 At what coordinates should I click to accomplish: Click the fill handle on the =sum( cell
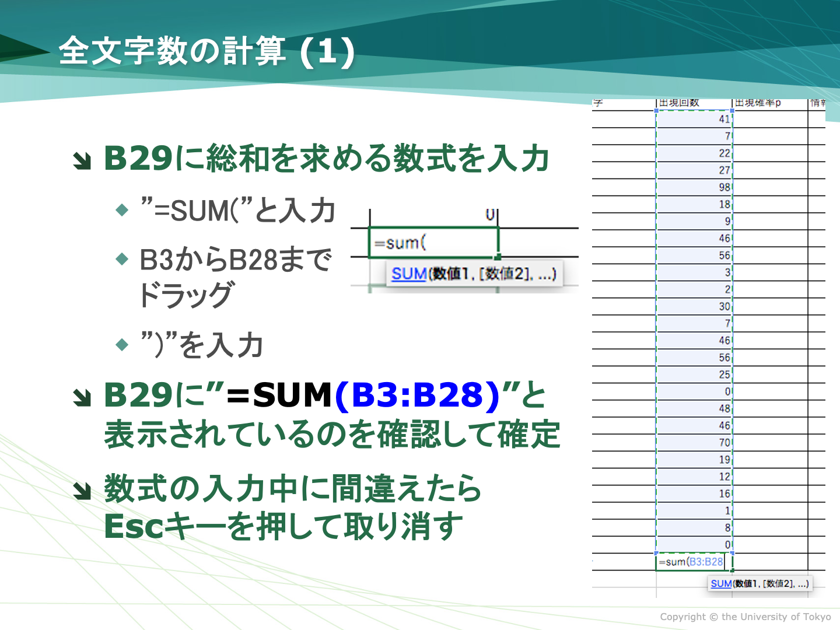coord(498,257)
